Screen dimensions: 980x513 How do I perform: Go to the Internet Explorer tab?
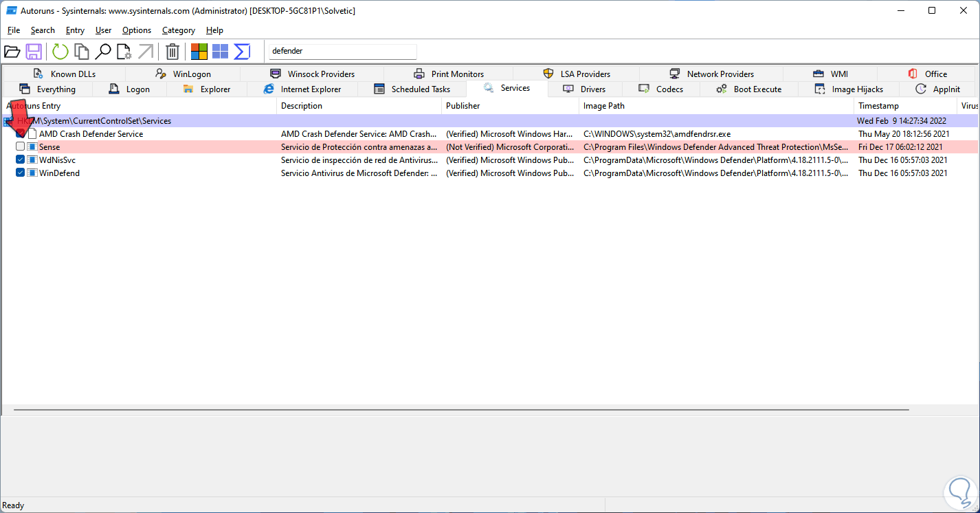302,89
